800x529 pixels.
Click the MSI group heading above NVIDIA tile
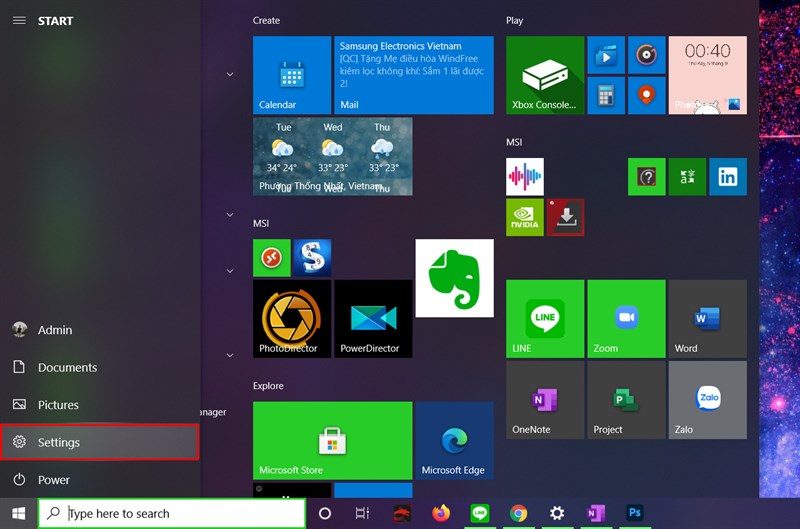514,142
